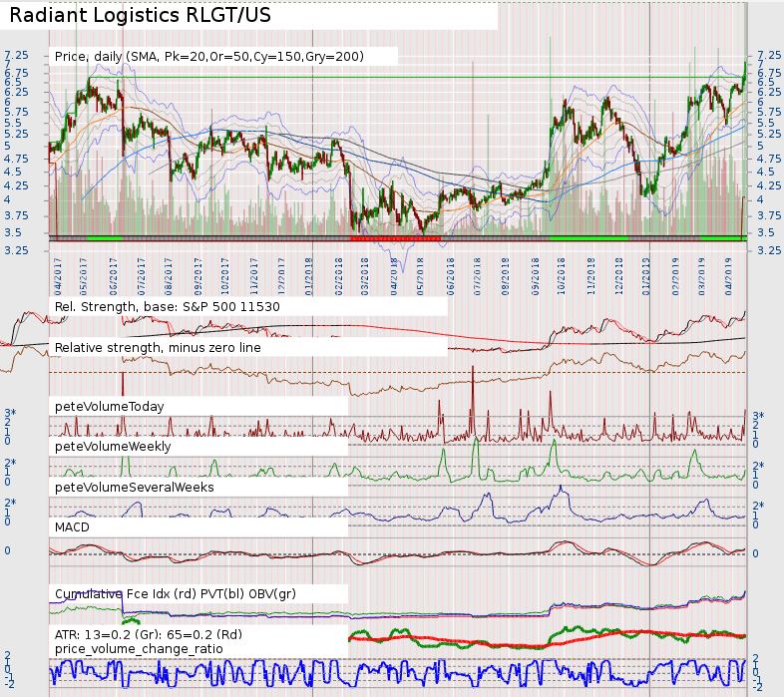Click the 12/2018 date axis label
The height and width of the screenshot is (697, 784).
coord(619,276)
